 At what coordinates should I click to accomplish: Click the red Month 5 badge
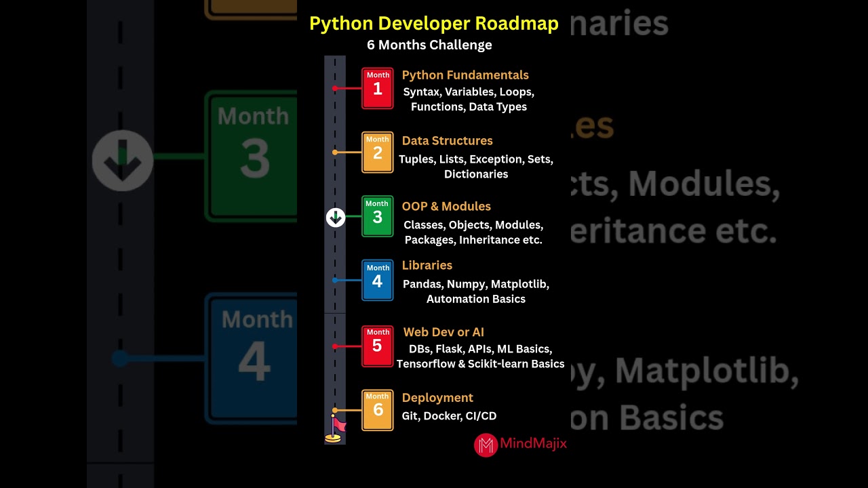click(x=377, y=346)
